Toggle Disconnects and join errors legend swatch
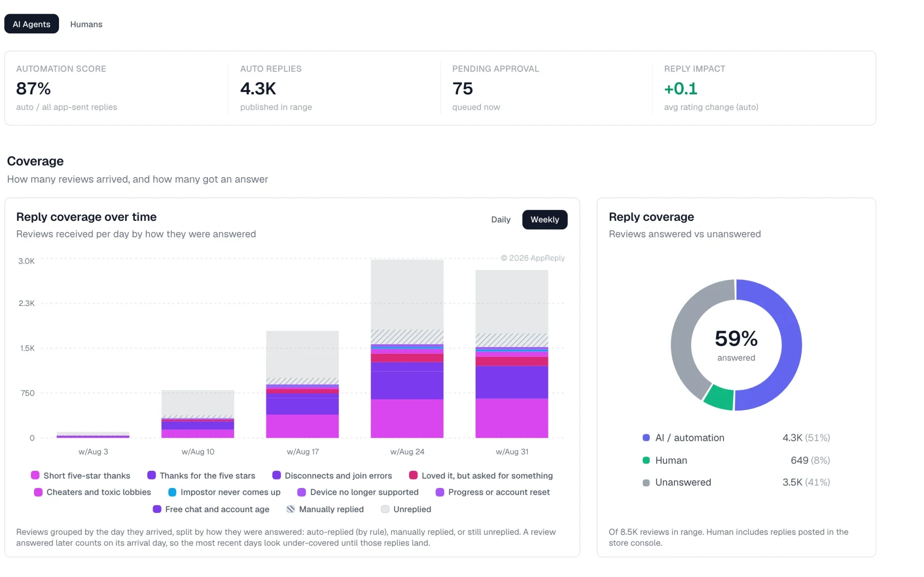Screen dimensions: 924x577 pyautogui.click(x=277, y=475)
